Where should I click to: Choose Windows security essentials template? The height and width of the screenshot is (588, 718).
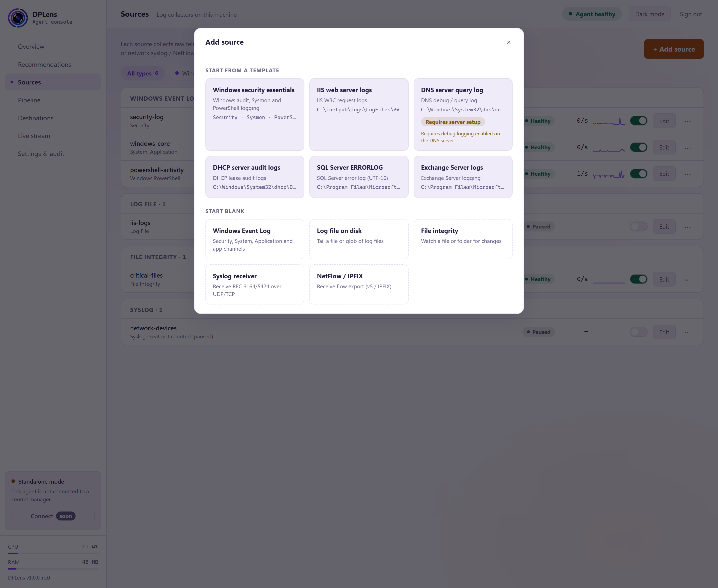(x=255, y=114)
